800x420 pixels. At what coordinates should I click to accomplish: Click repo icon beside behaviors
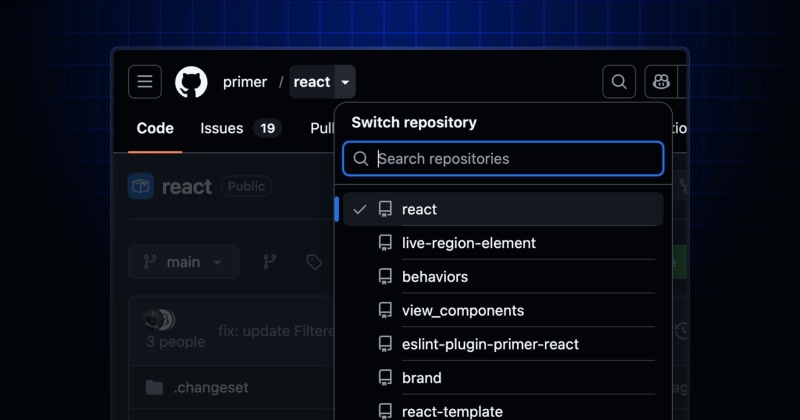pyautogui.click(x=385, y=277)
